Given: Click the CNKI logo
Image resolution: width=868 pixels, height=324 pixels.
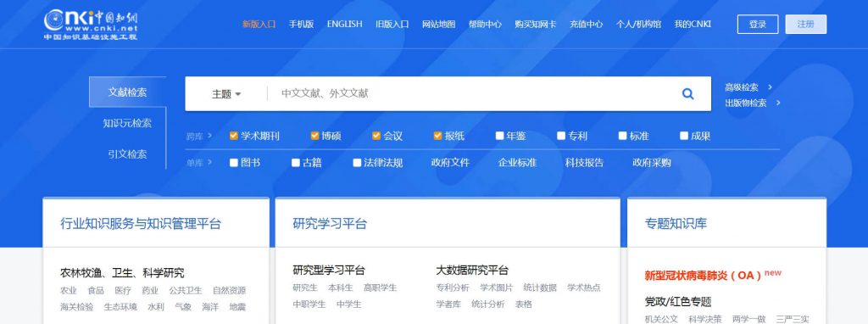Looking at the screenshot, I should (92, 25).
